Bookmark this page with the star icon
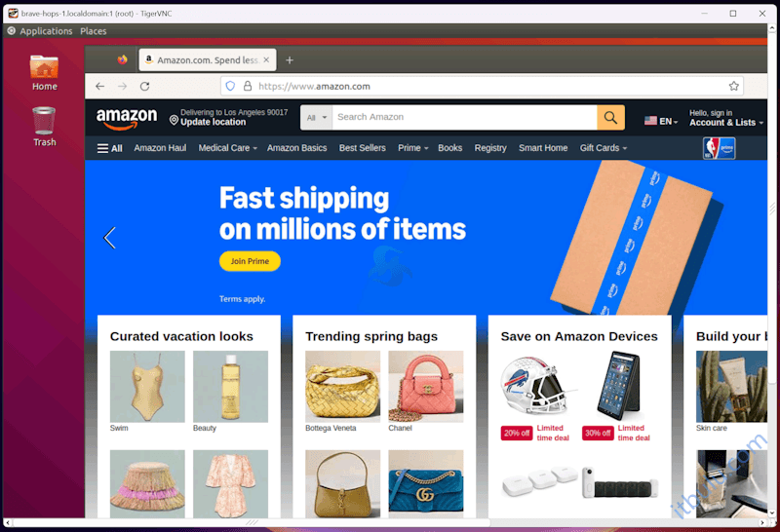 734,86
